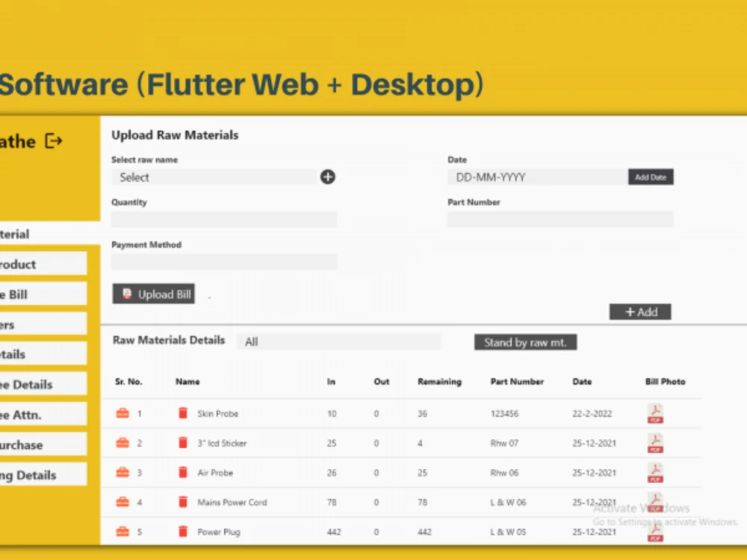
Task: Delete the Mains Power Cord entry
Action: pos(183,502)
